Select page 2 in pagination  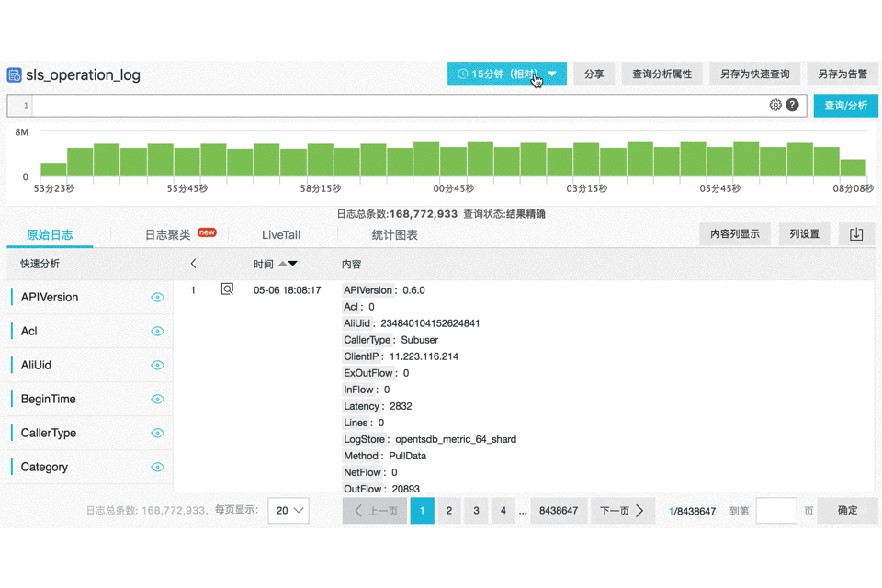(449, 510)
